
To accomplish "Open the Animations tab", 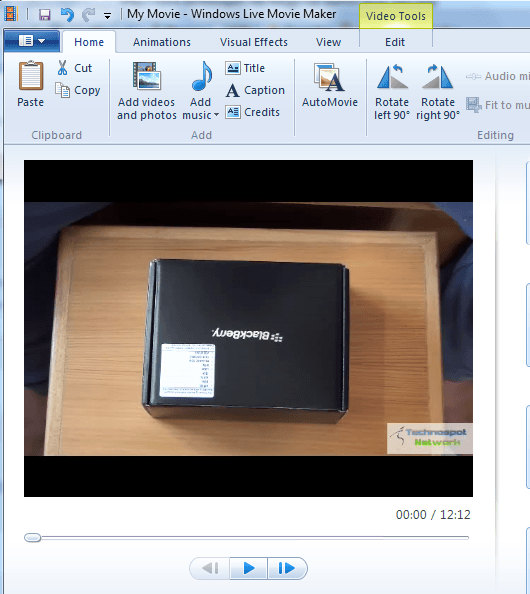I will pos(162,42).
